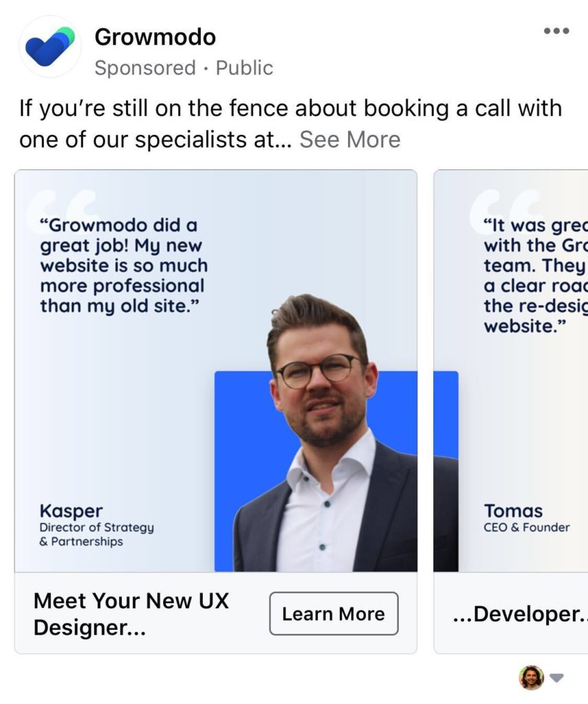Open the Growmodo profile logo

click(x=50, y=47)
